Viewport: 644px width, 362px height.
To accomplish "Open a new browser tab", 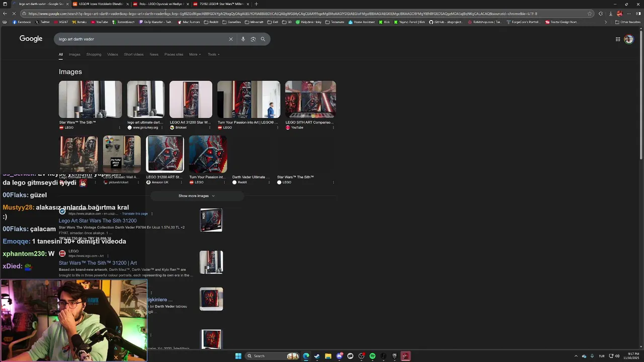I will click(x=256, y=4).
